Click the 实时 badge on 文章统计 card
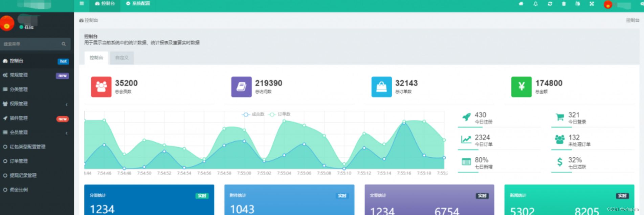644x215 pixels. (x=482, y=196)
